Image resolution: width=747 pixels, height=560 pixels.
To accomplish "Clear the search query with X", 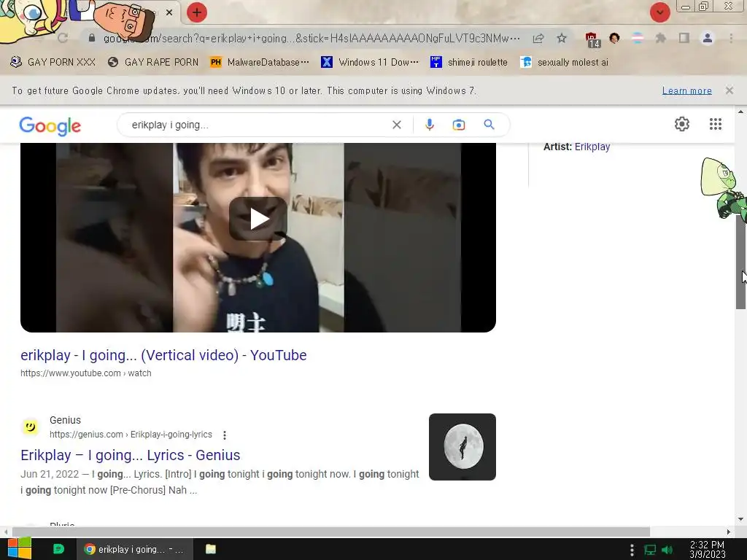I will [x=396, y=125].
